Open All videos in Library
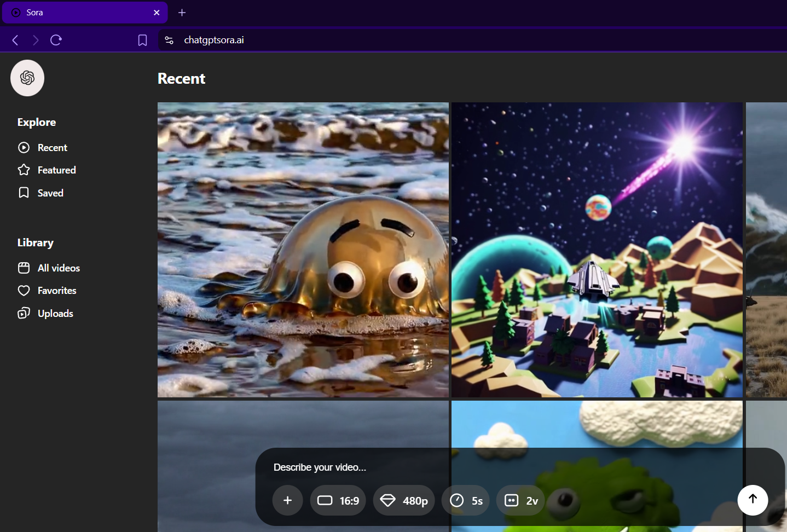Viewport: 787px width, 532px height. [x=49, y=268]
